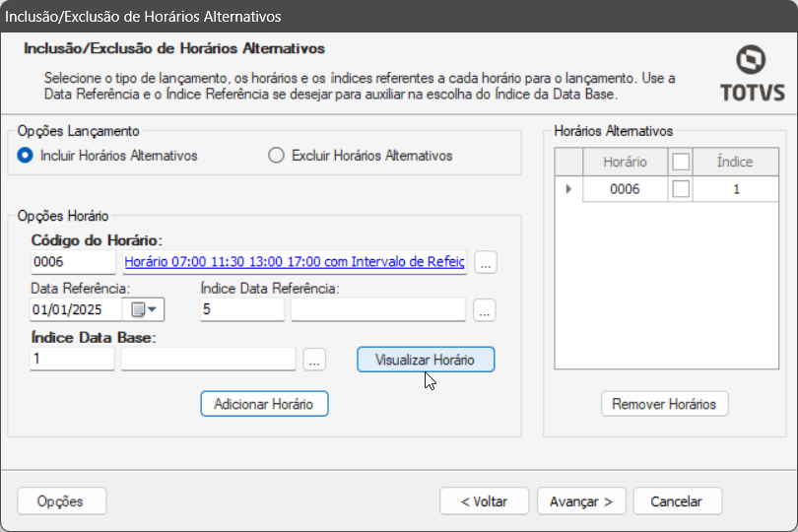798x532 pixels.
Task: Click the Remover Horários button
Action: 664,404
